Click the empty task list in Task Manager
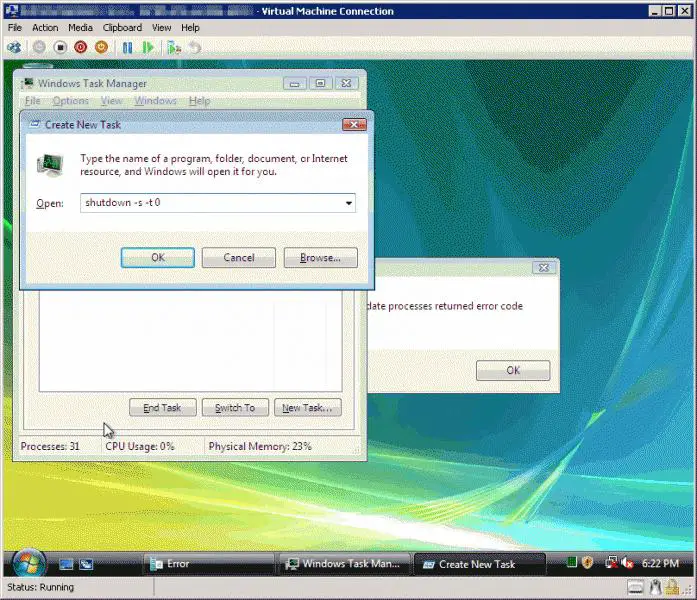697x600 pixels. point(190,341)
